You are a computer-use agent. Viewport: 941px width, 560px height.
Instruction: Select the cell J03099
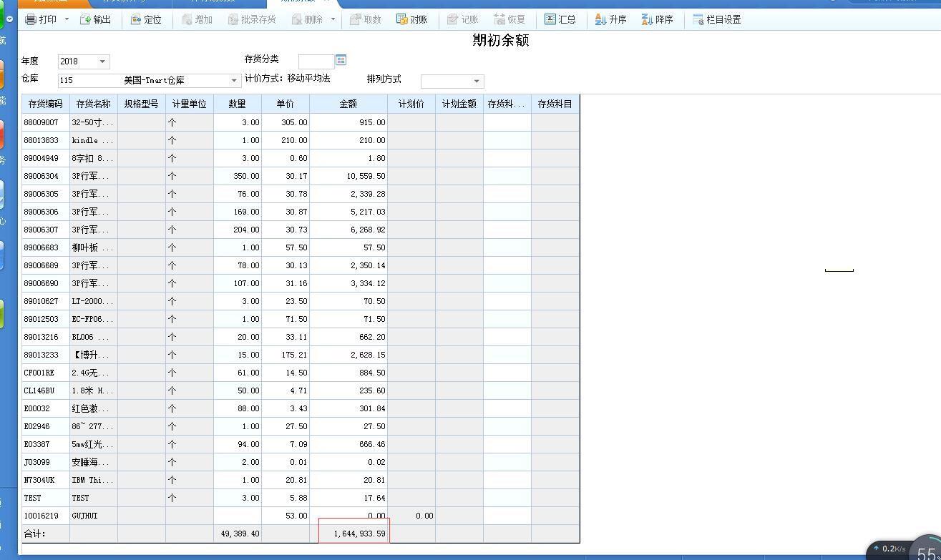(46, 462)
